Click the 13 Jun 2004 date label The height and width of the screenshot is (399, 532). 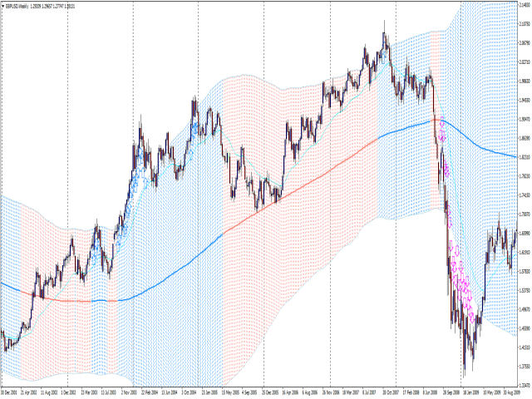pyautogui.click(x=170, y=392)
